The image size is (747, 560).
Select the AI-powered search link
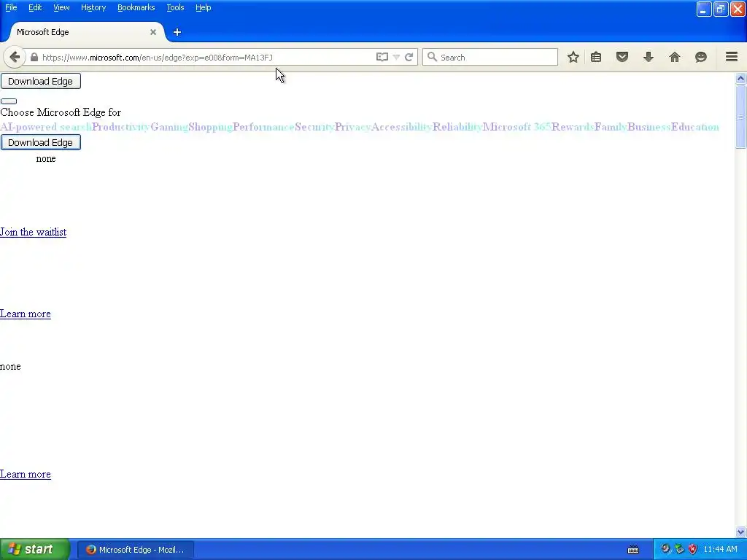pyautogui.click(x=46, y=127)
